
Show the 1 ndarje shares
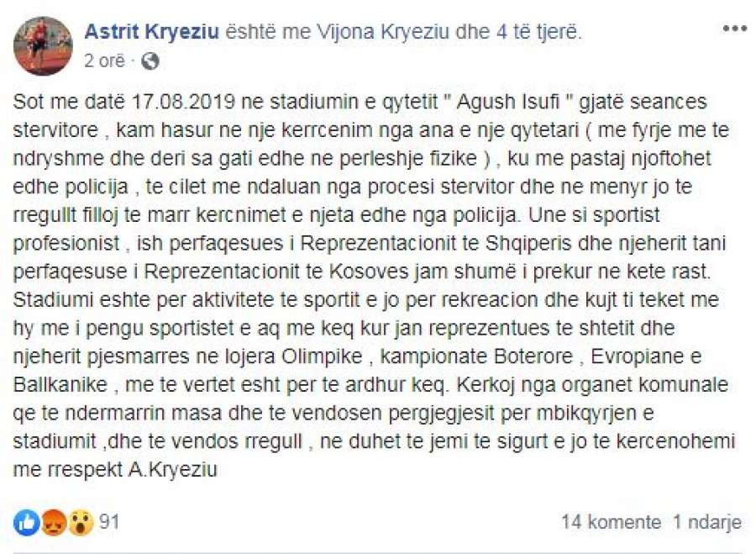pyautogui.click(x=706, y=522)
